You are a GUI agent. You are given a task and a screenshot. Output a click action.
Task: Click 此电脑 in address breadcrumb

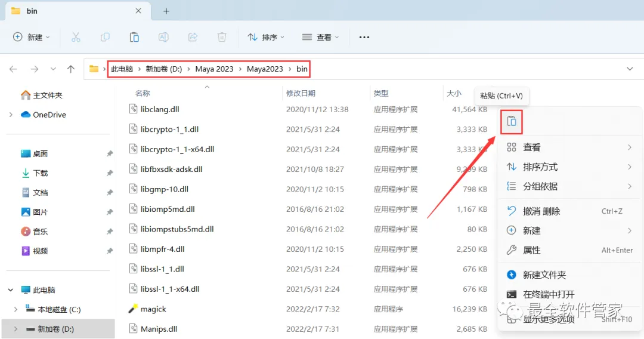[122, 69]
